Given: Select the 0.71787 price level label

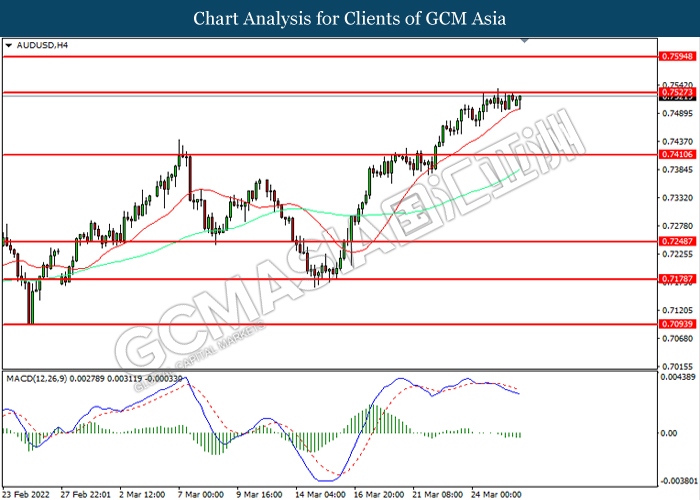Looking at the screenshot, I should (677, 279).
